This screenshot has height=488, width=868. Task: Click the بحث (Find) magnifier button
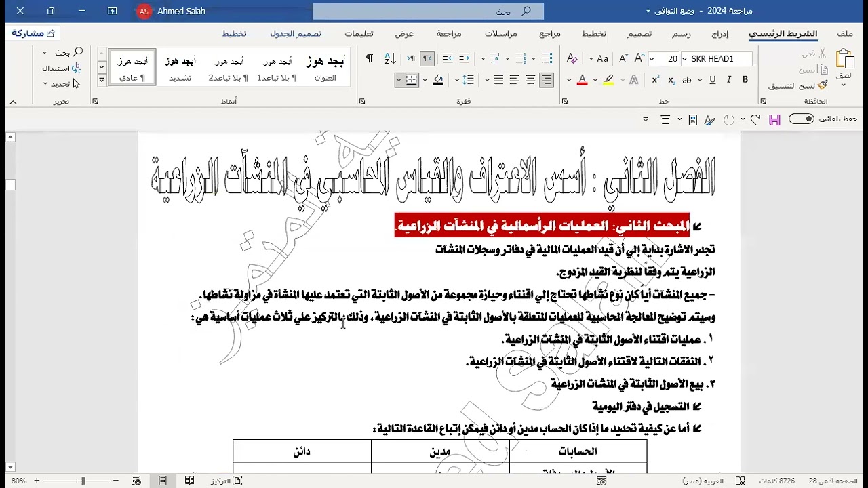pos(69,53)
